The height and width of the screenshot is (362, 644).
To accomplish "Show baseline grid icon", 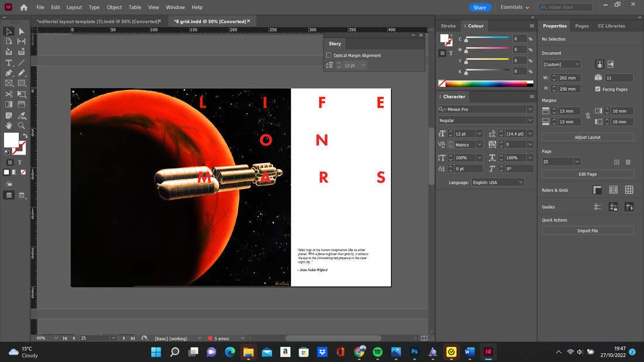I will click(x=613, y=189).
